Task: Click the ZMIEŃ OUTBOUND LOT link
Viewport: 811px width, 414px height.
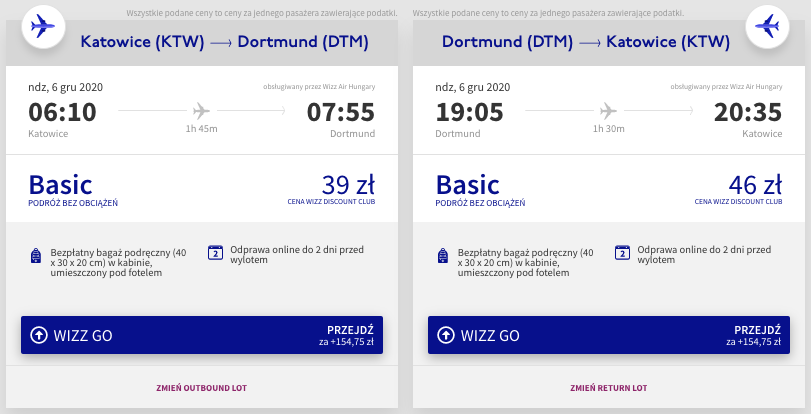Action: pyautogui.click(x=201, y=388)
